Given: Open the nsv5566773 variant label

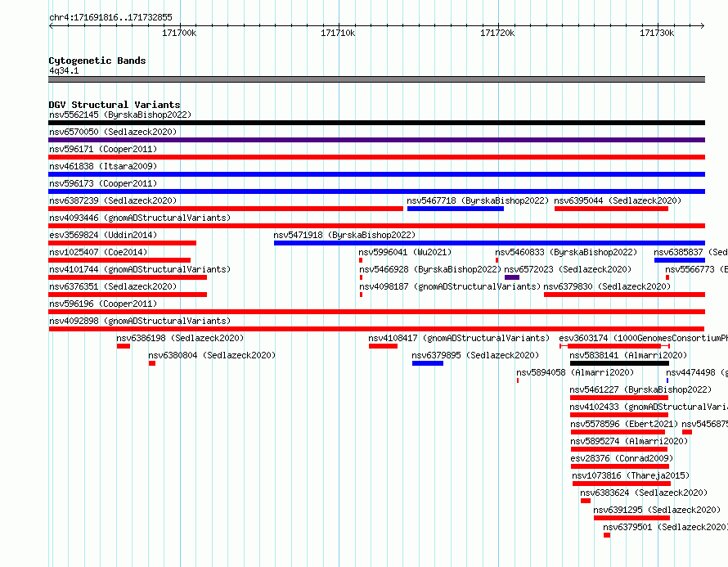Looking at the screenshot, I should click(696, 269).
